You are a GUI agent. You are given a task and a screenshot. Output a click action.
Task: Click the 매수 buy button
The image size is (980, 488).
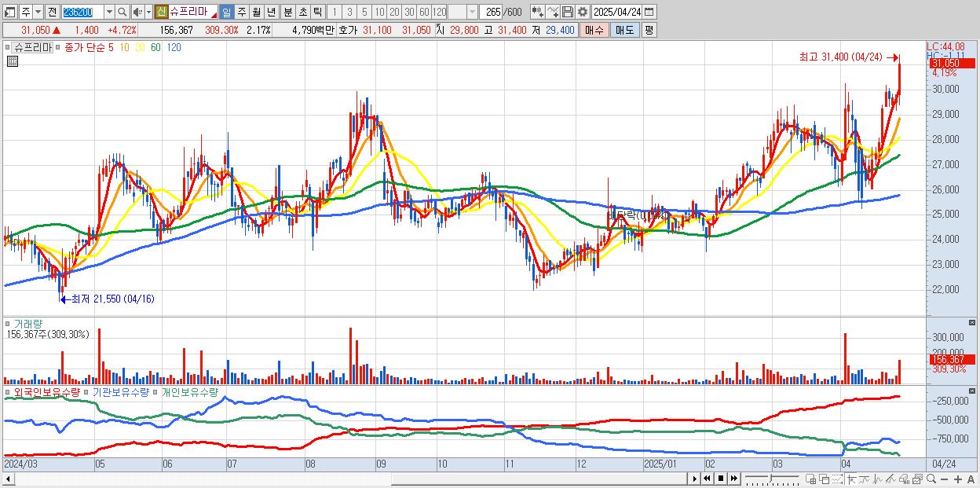pos(594,30)
